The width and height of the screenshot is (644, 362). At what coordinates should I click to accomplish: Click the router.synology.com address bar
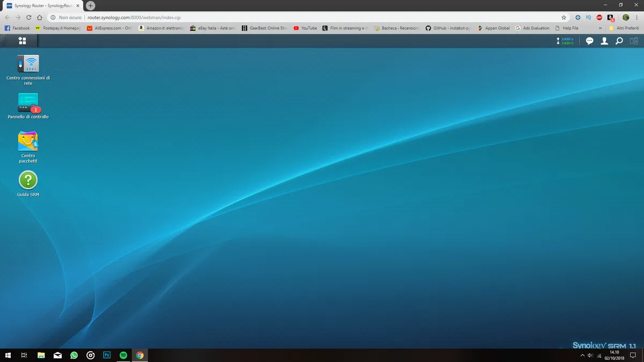coord(309,18)
